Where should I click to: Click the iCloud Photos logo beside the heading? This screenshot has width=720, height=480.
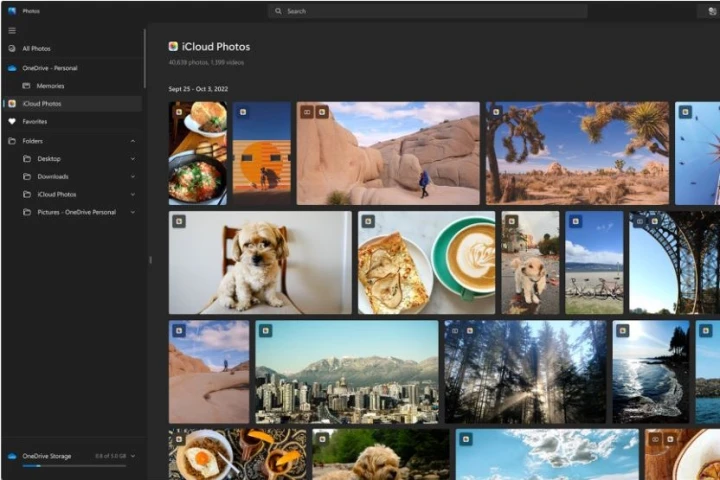click(x=174, y=46)
